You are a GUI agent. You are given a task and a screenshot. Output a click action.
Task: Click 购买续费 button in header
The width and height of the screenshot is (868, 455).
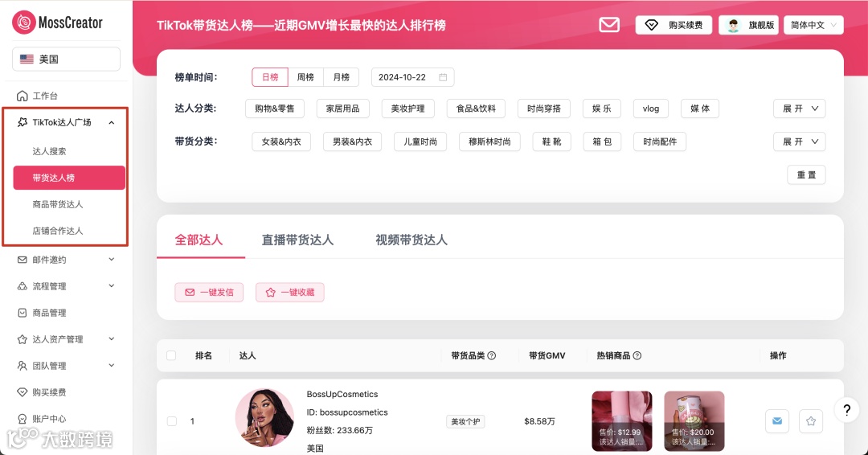pos(674,25)
